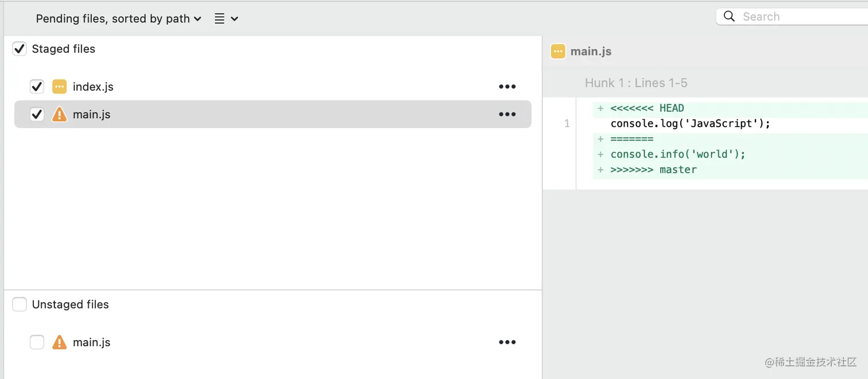This screenshot has height=379, width=868.
Task: Click the 'Hunk 1 : Lines 1-5' header
Action: [636, 83]
